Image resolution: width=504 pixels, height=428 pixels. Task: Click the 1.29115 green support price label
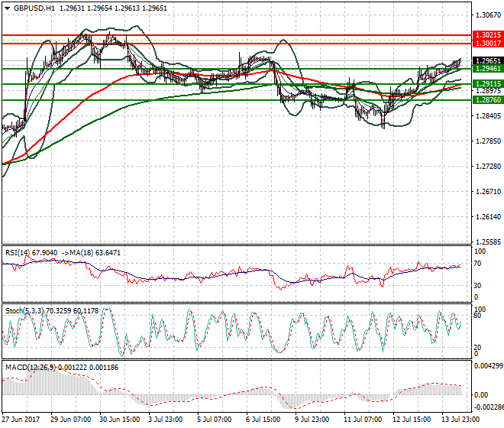[488, 84]
